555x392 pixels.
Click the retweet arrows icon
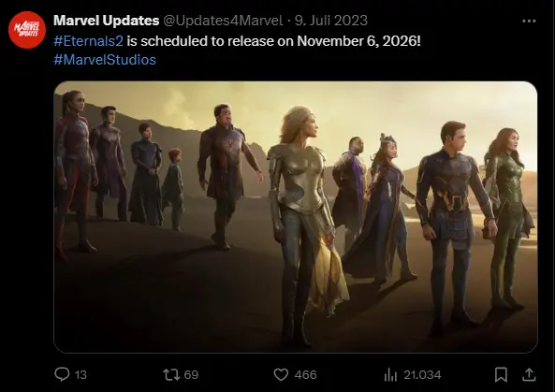[x=171, y=374]
